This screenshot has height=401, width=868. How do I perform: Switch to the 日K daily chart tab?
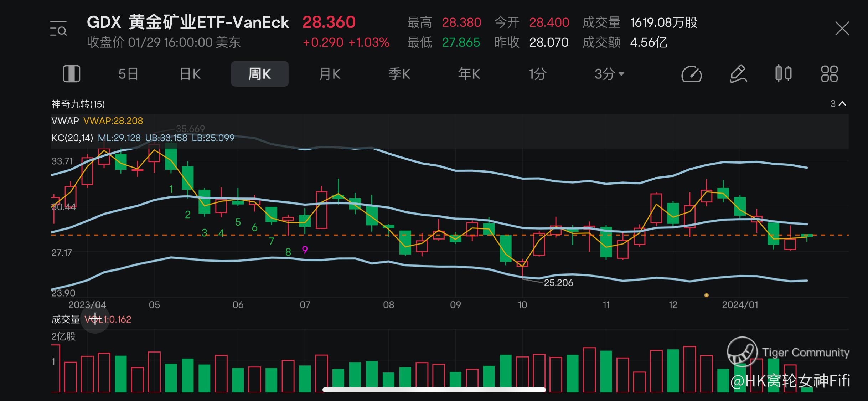coord(190,74)
